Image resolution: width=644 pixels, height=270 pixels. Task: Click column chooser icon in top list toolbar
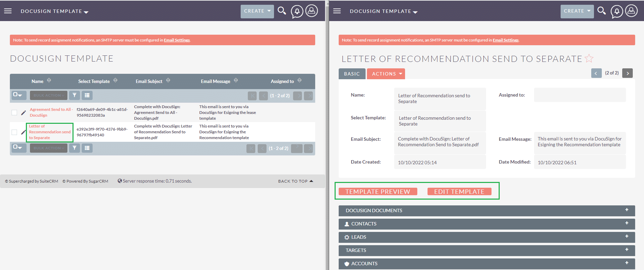(87, 95)
